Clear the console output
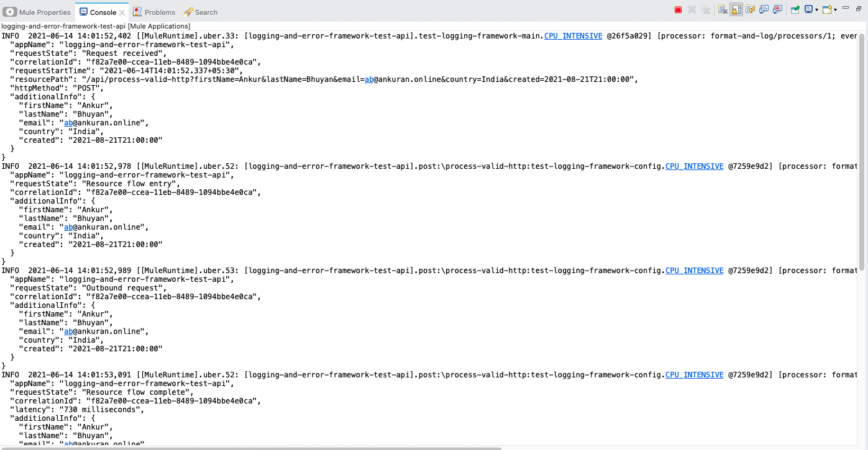868x450 pixels. (x=723, y=10)
